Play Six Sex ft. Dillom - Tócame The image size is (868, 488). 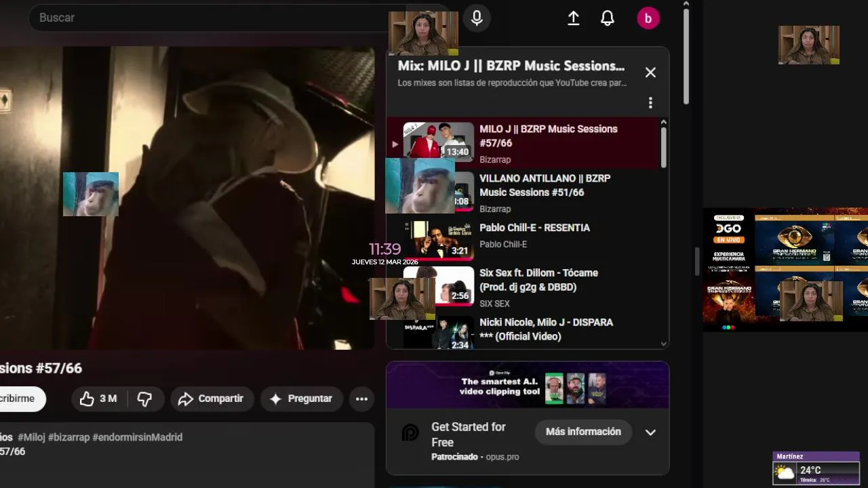pyautogui.click(x=538, y=280)
